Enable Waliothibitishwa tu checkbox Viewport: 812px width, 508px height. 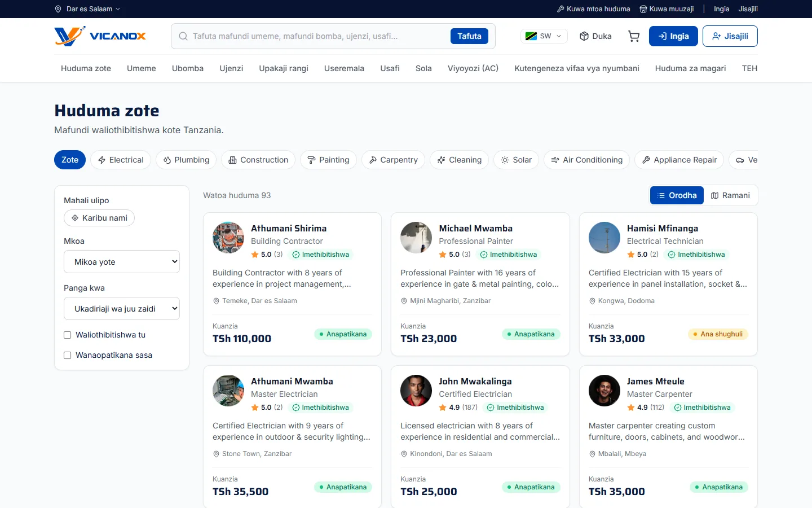click(x=67, y=335)
